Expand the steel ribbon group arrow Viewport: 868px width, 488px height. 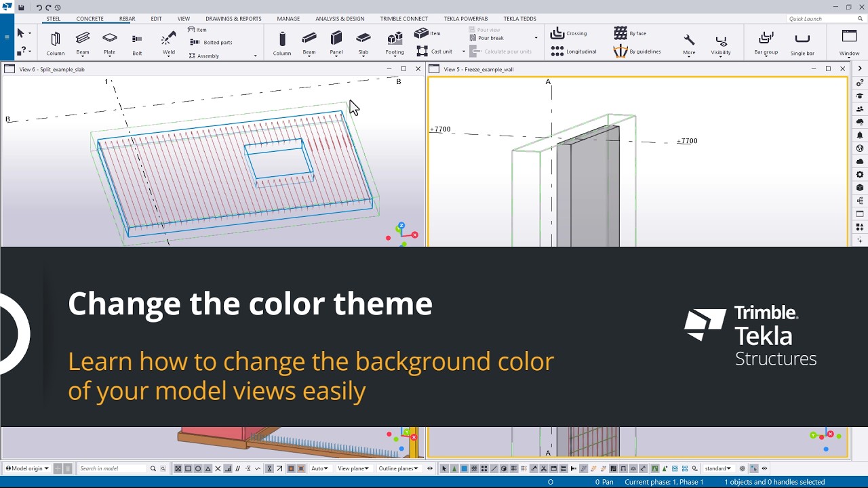(x=256, y=56)
